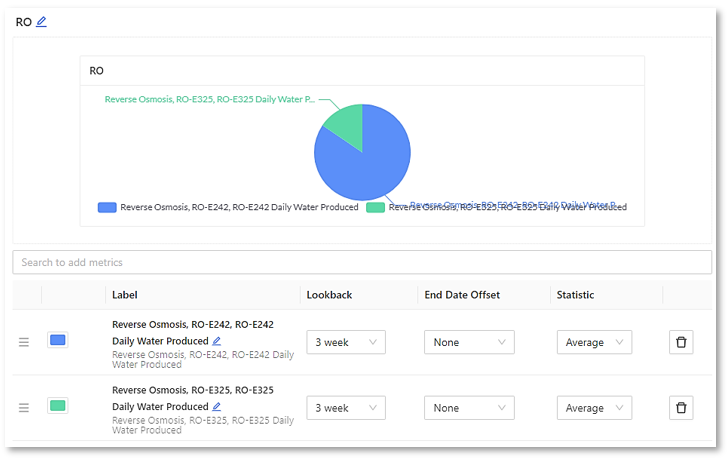Edit label pencil for RO-E325 metric
This screenshot has width=728, height=464.
(216, 406)
